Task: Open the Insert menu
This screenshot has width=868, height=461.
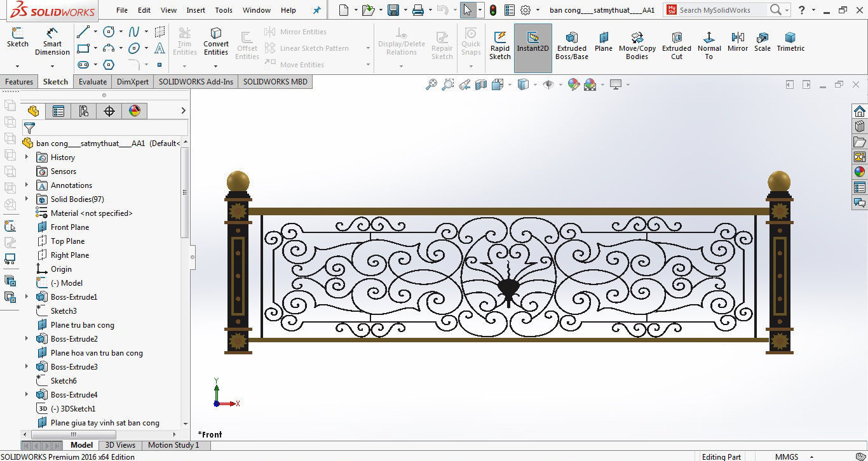Action: [x=196, y=10]
